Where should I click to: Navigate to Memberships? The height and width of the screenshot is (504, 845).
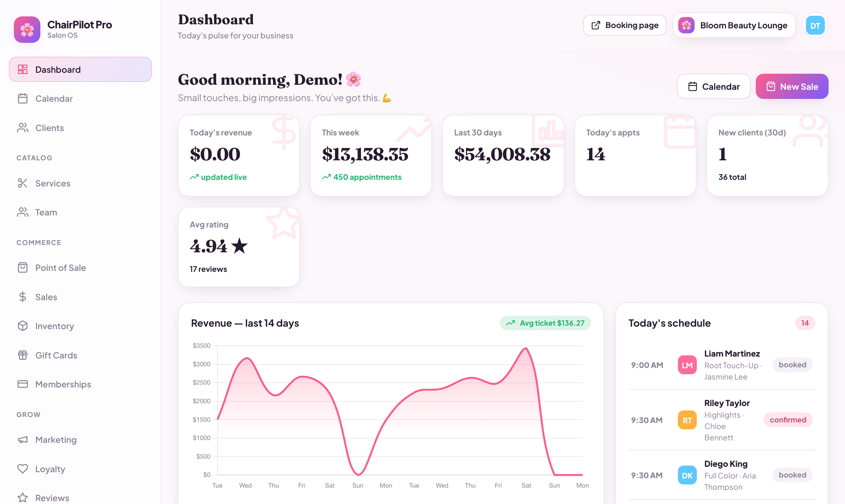80,384
